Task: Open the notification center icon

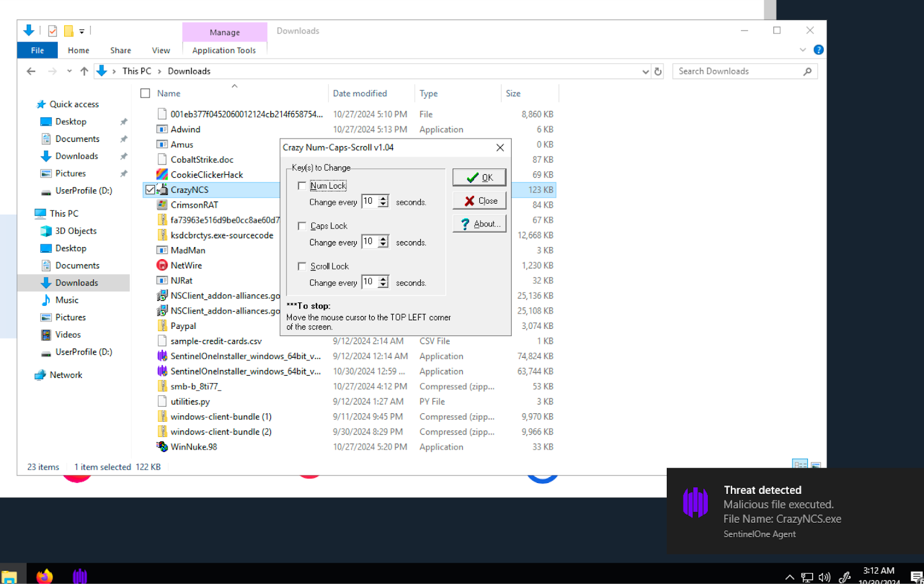Action: point(916,577)
